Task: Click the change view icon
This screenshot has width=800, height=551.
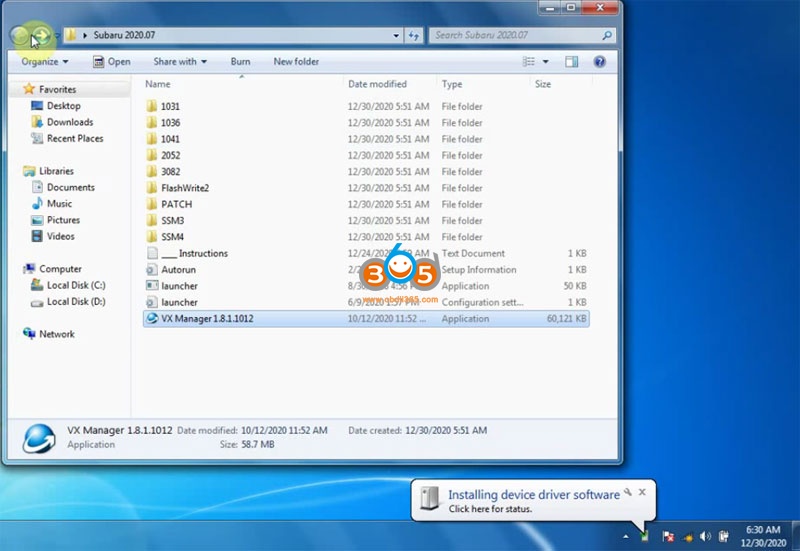Action: tap(529, 62)
